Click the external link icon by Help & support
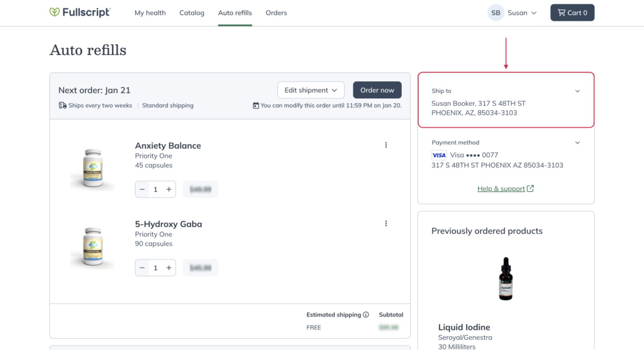 click(x=530, y=188)
